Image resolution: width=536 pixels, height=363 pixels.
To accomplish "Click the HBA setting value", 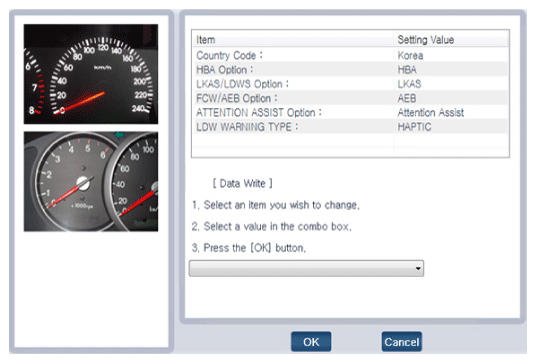I will pos(407,70).
